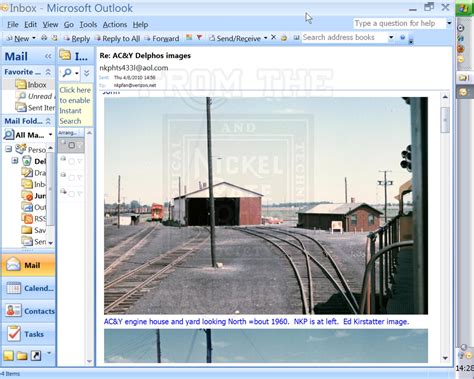Click the Delete X toolbar icon
Viewport: 474px width, 379px height.
coord(273,37)
